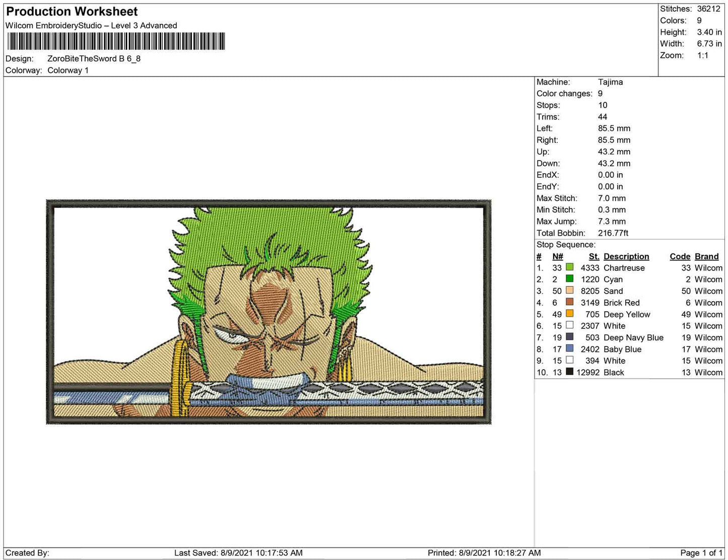Viewport: 728px width, 560px height.
Task: Select the "Sand" description text
Action: 613,291
